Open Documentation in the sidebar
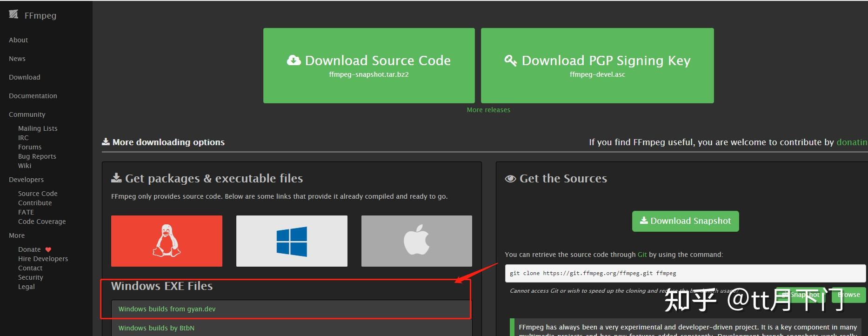 point(33,96)
